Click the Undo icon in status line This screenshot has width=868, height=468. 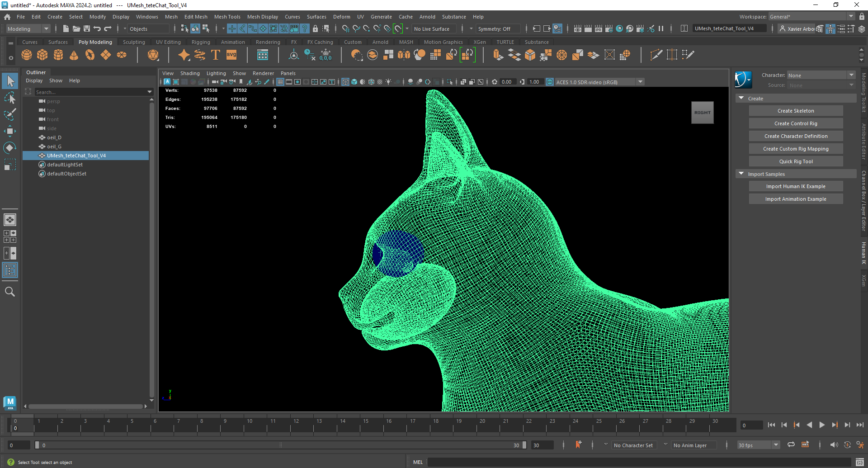(97, 28)
